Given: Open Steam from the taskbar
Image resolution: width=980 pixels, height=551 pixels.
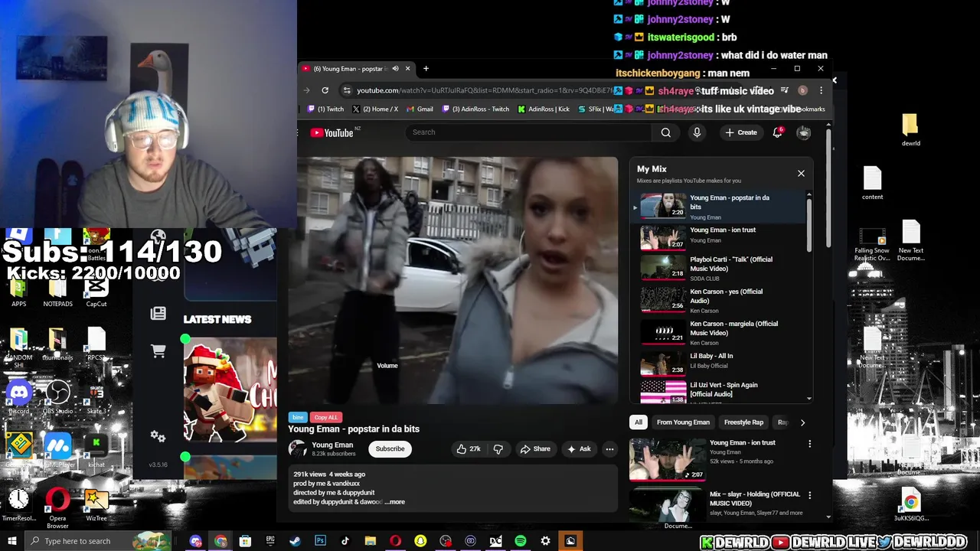Looking at the screenshot, I should coord(295,541).
